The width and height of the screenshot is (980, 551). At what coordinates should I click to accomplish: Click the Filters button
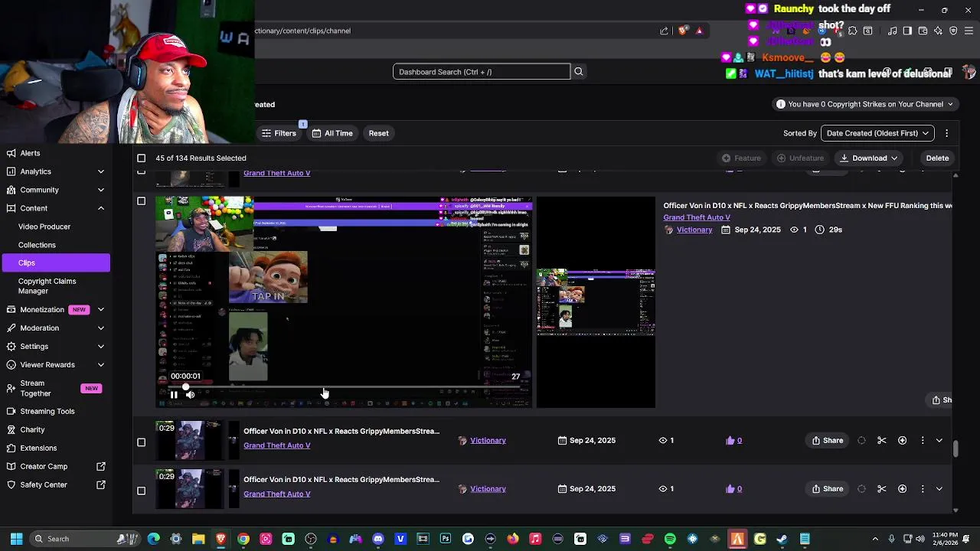click(279, 133)
